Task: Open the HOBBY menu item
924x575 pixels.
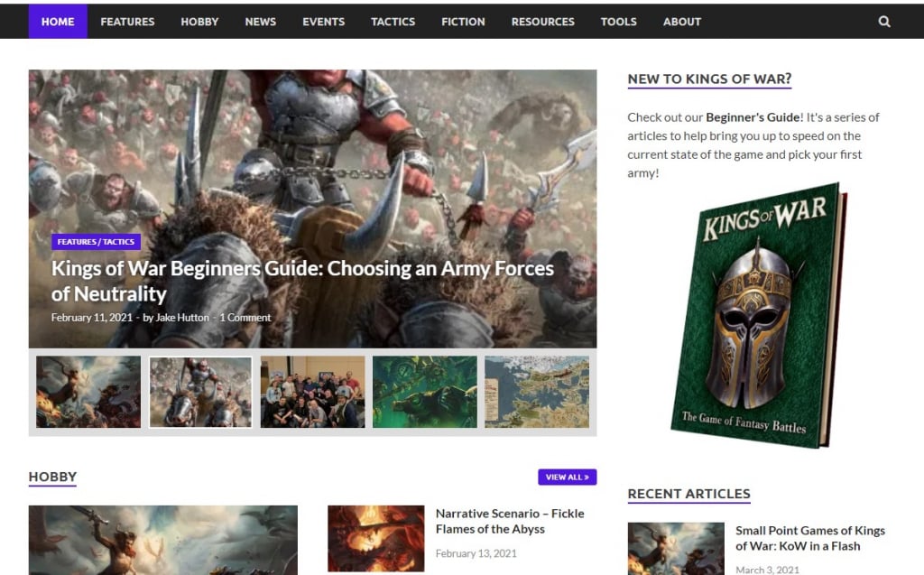Action: click(199, 22)
